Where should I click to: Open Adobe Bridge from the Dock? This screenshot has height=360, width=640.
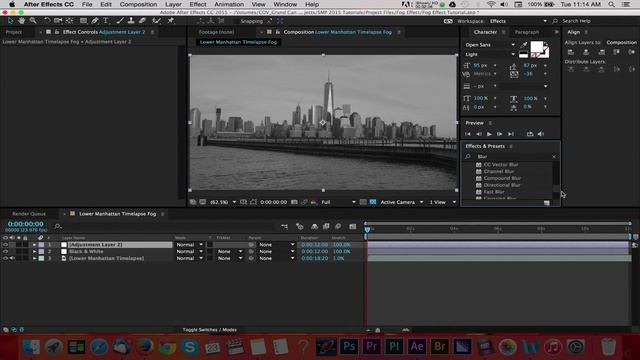coord(439,347)
